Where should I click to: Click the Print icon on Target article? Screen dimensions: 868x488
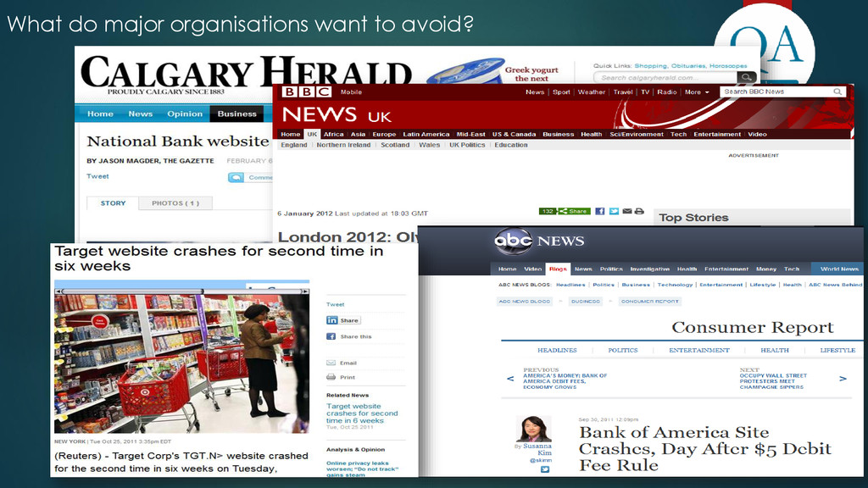pyautogui.click(x=331, y=377)
